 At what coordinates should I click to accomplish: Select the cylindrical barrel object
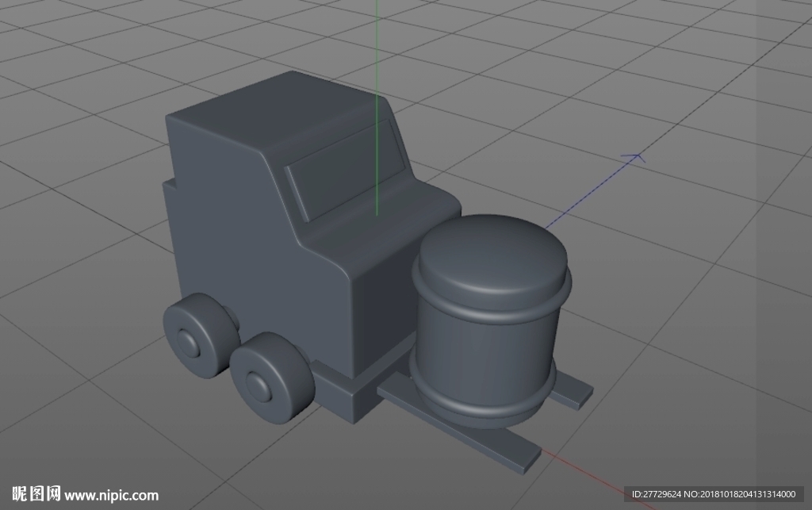[490, 321]
